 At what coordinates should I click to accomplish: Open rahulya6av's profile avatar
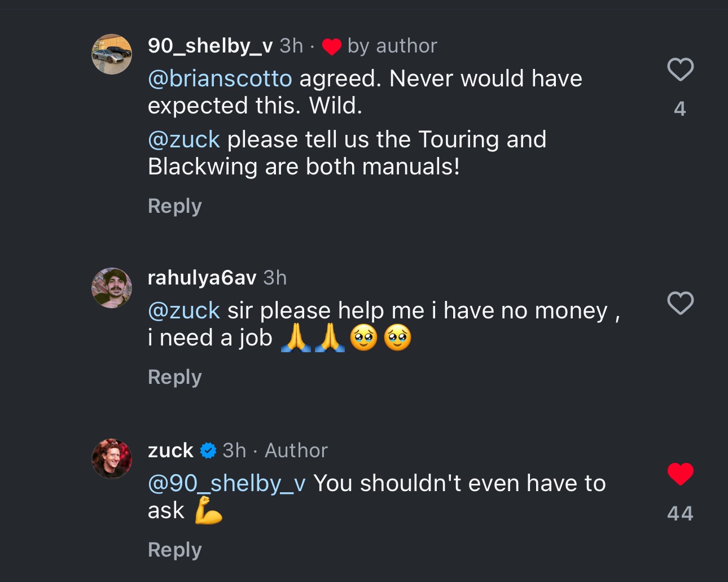pyautogui.click(x=112, y=288)
